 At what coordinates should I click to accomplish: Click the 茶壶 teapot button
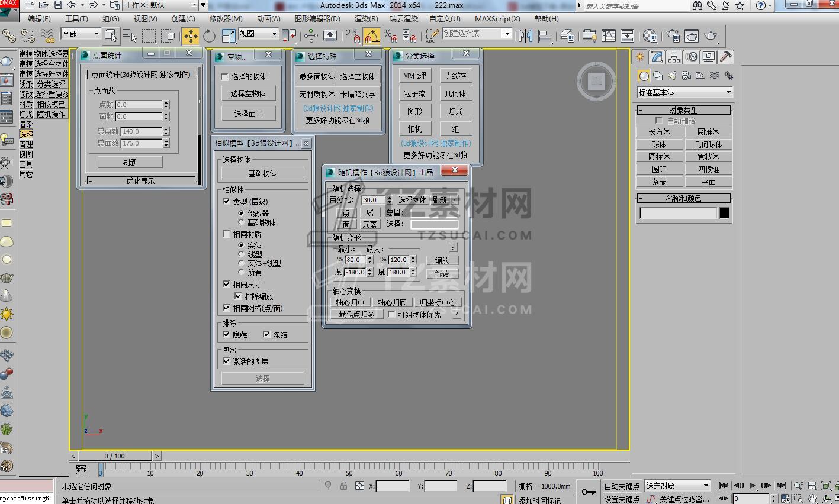pos(659,182)
